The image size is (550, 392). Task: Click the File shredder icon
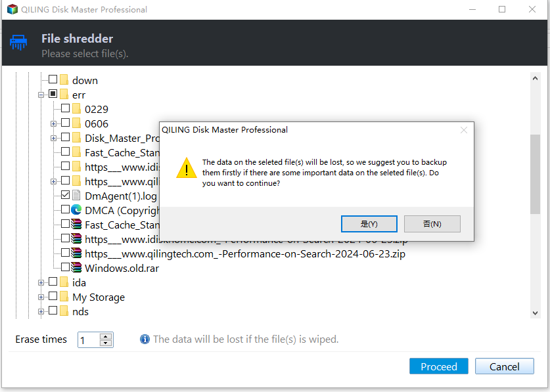coord(18,43)
